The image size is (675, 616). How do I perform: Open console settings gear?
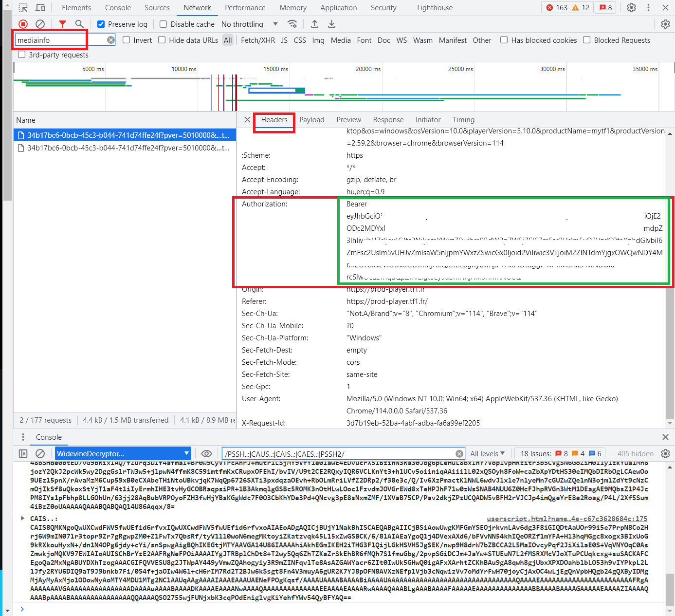(665, 454)
